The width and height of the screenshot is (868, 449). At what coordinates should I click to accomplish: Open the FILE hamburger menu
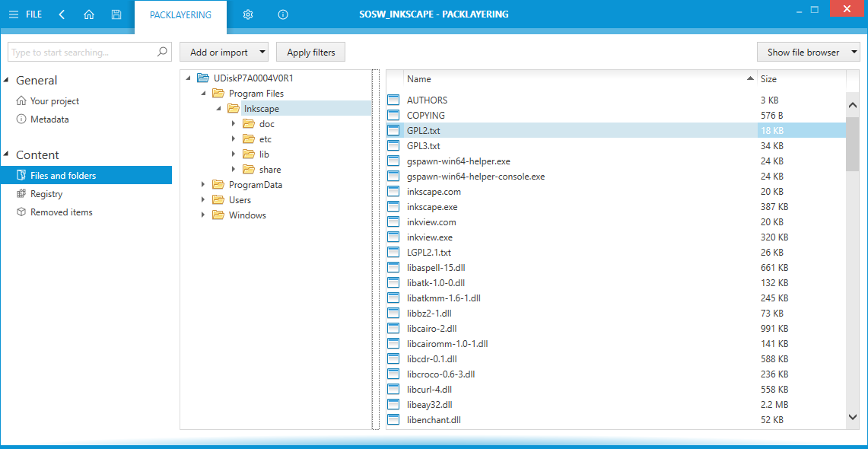coord(25,14)
